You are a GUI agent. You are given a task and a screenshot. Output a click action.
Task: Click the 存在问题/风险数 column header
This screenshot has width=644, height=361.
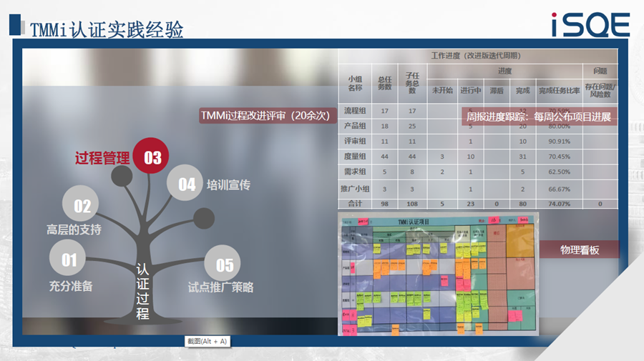pos(600,90)
